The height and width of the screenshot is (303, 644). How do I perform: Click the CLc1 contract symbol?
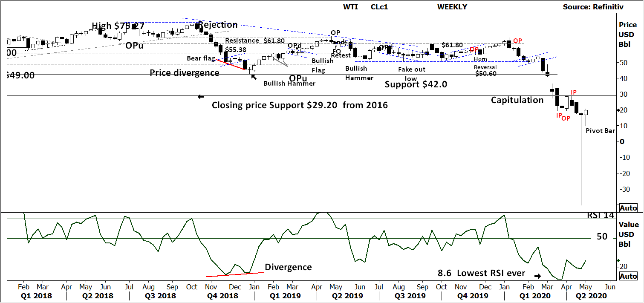pyautogui.click(x=379, y=6)
